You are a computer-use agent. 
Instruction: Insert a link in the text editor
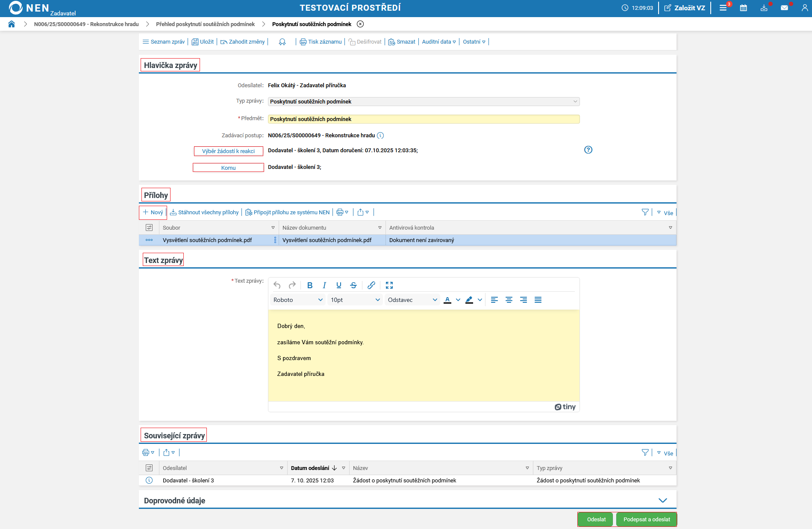(371, 285)
